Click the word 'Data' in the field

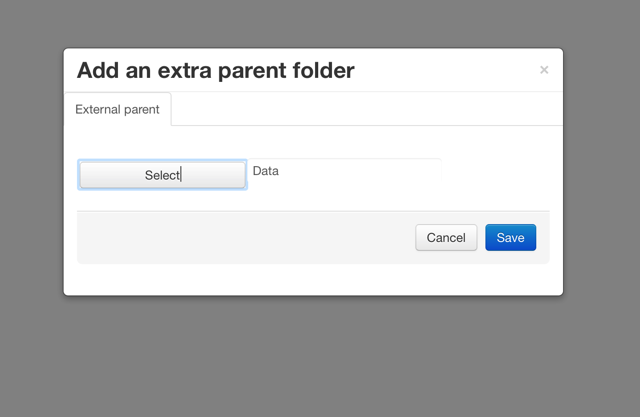(x=266, y=171)
